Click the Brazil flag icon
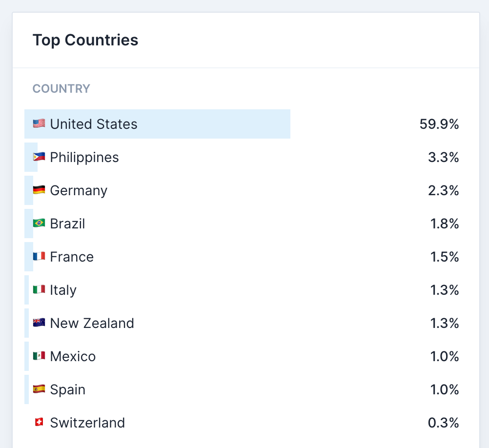 [39, 223]
